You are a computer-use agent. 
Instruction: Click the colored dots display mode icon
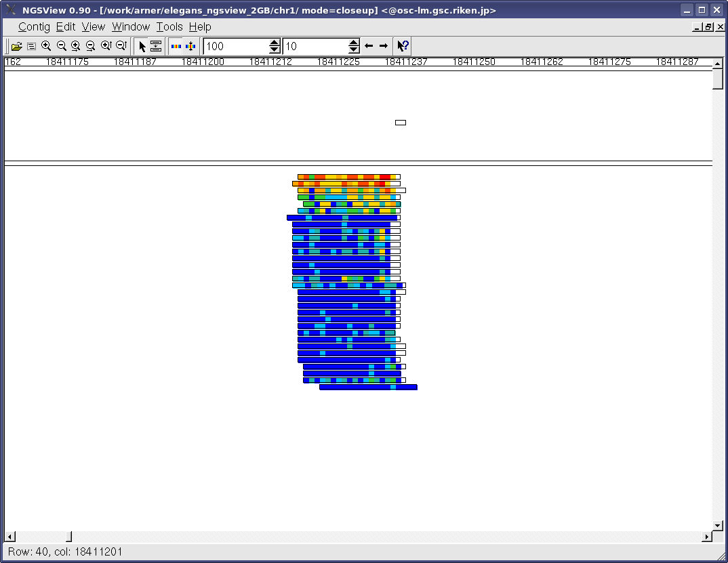176,46
